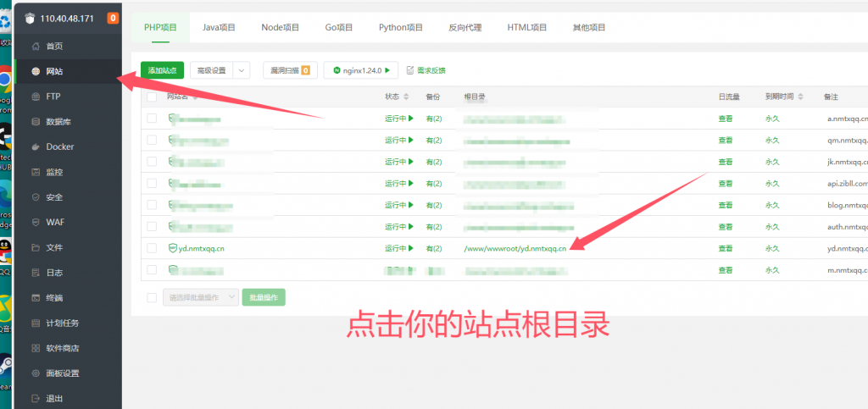Click the 面板设置 panel settings gear icon
This screenshot has height=409, width=868.
[x=36, y=373]
